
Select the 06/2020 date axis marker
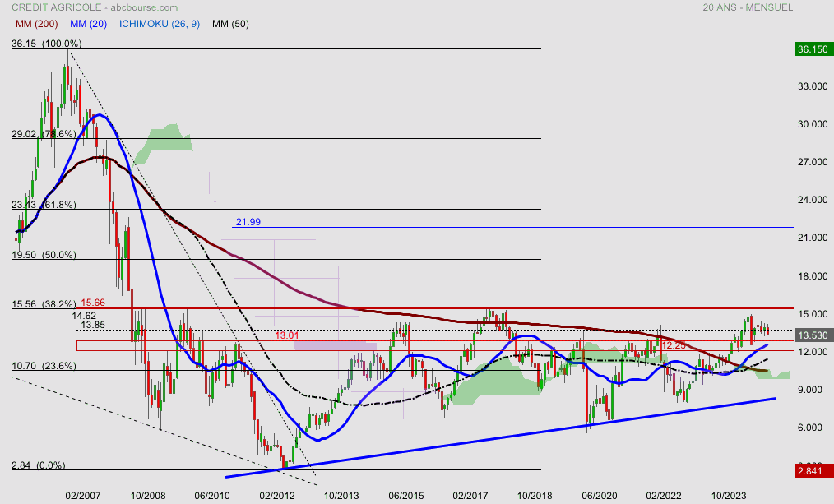pos(599,497)
